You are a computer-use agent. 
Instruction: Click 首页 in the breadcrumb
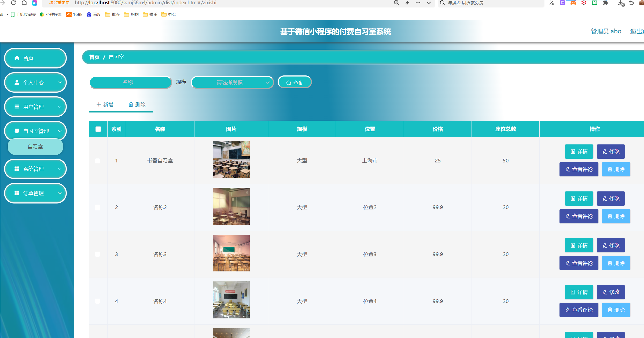click(x=94, y=57)
